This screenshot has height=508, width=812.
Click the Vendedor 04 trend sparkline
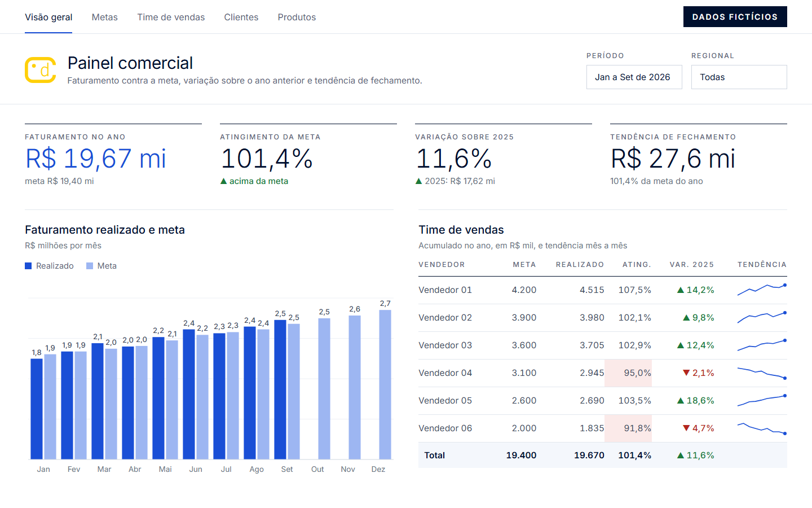[x=762, y=373]
